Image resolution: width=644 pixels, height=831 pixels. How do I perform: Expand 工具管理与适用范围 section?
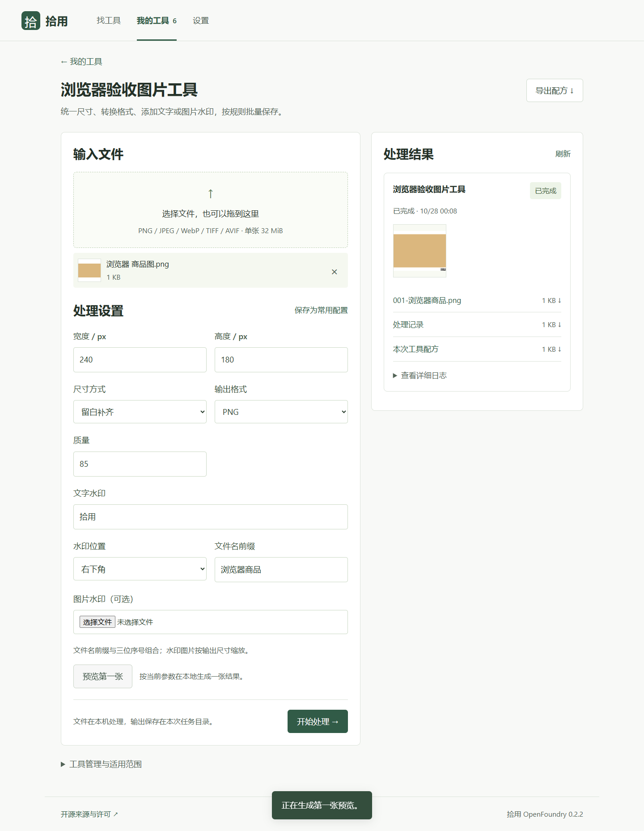coord(102,764)
